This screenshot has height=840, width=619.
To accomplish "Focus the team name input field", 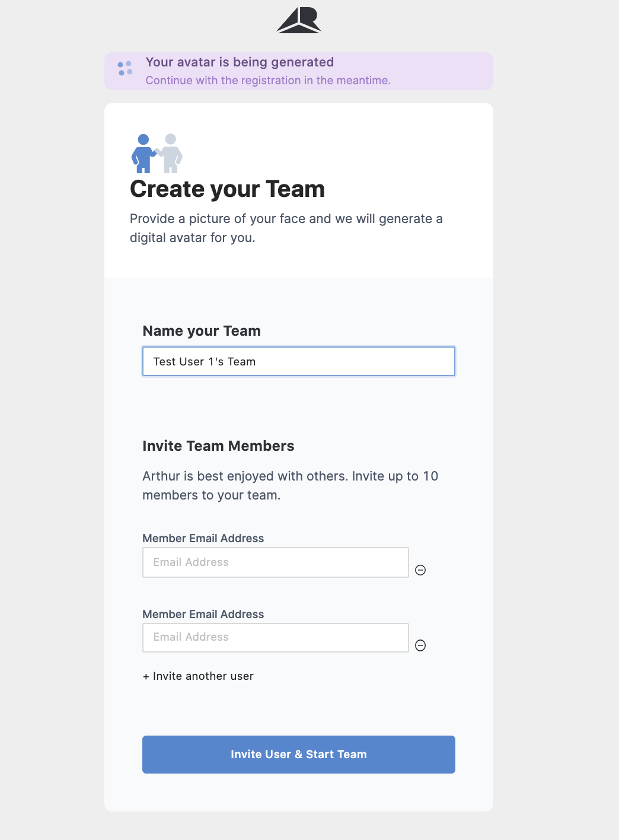I will (299, 361).
